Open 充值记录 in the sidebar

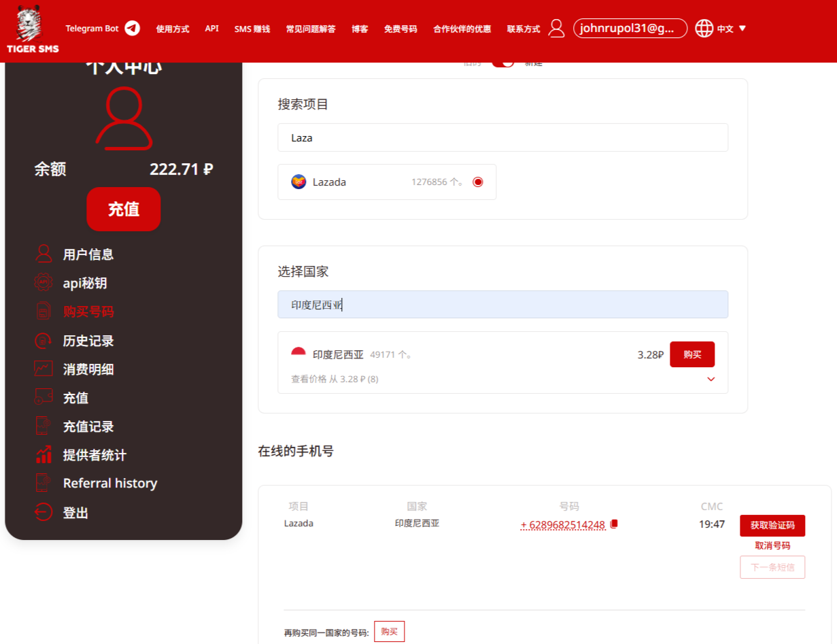coord(88,426)
